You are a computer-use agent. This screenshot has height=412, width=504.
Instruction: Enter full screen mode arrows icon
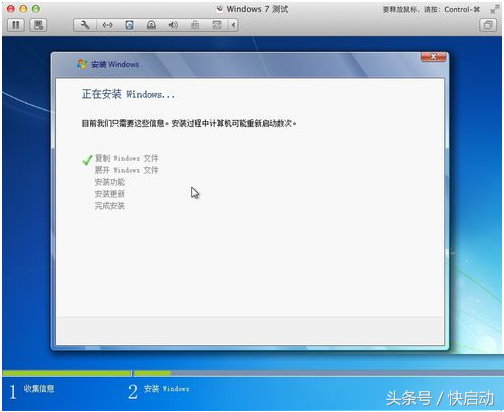tap(494, 10)
